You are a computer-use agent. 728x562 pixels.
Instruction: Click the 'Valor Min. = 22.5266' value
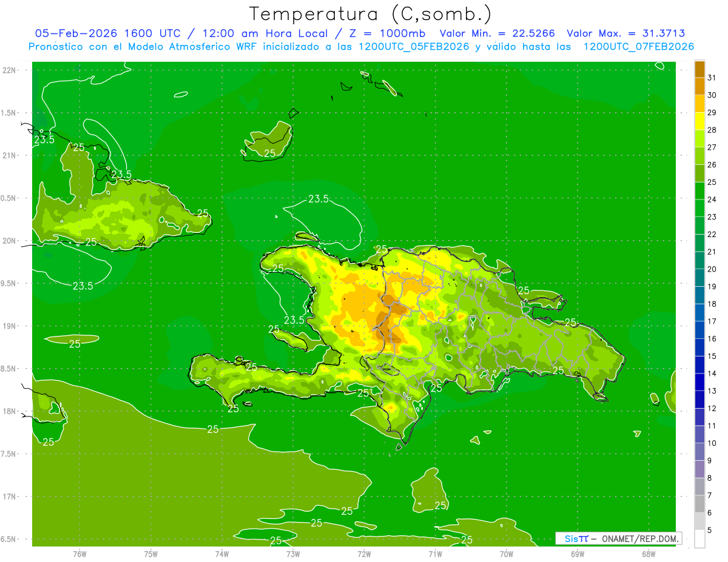click(497, 33)
